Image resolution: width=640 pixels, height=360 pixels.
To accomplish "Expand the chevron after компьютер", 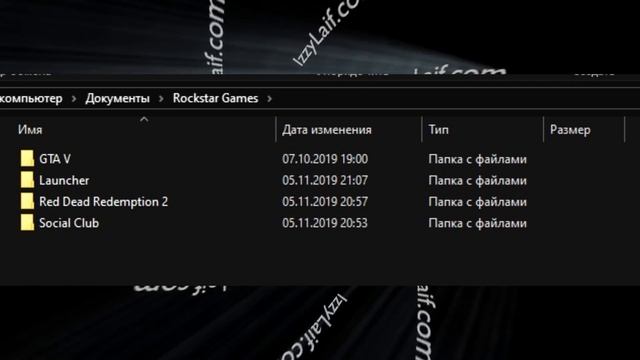I will [x=74, y=99].
